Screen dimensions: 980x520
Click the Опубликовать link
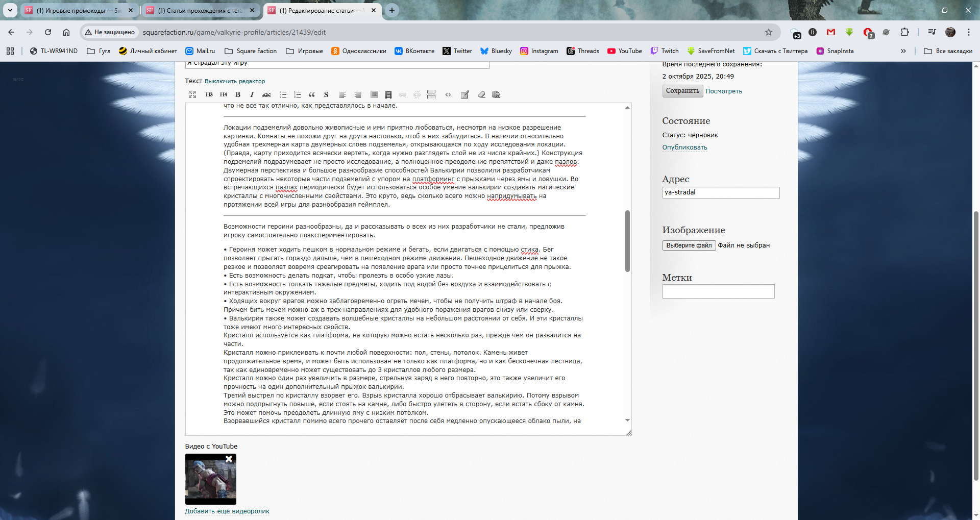(x=684, y=147)
